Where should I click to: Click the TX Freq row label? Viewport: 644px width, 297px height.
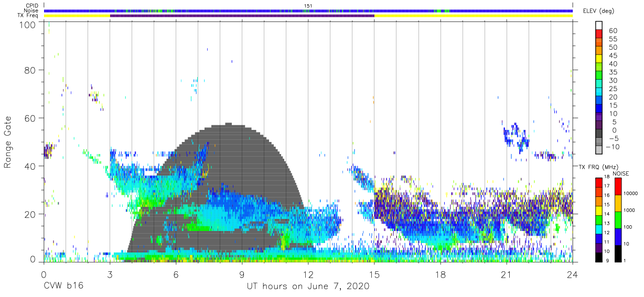tap(28, 16)
